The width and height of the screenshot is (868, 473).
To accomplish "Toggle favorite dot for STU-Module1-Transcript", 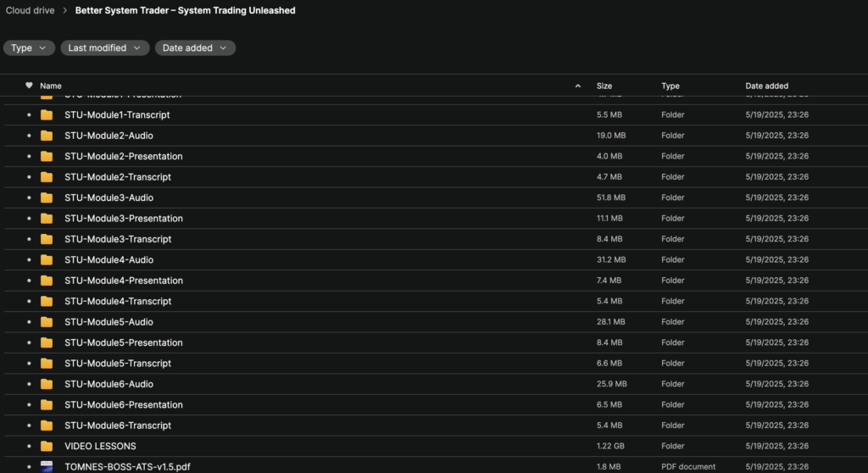I will click(x=29, y=114).
